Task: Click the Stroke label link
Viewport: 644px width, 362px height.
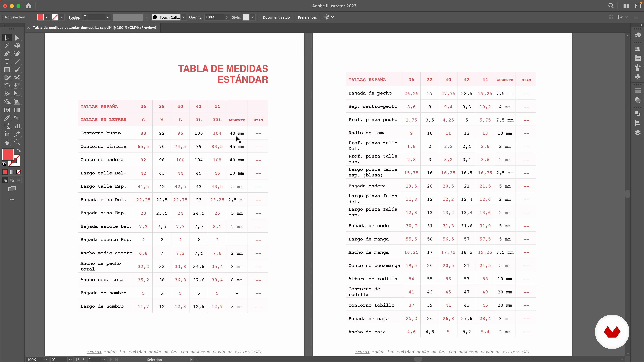Action: pyautogui.click(x=74, y=17)
